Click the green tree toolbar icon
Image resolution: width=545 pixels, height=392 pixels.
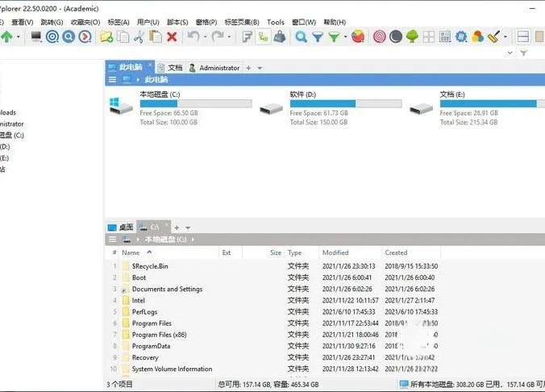pyautogui.click(x=412, y=36)
